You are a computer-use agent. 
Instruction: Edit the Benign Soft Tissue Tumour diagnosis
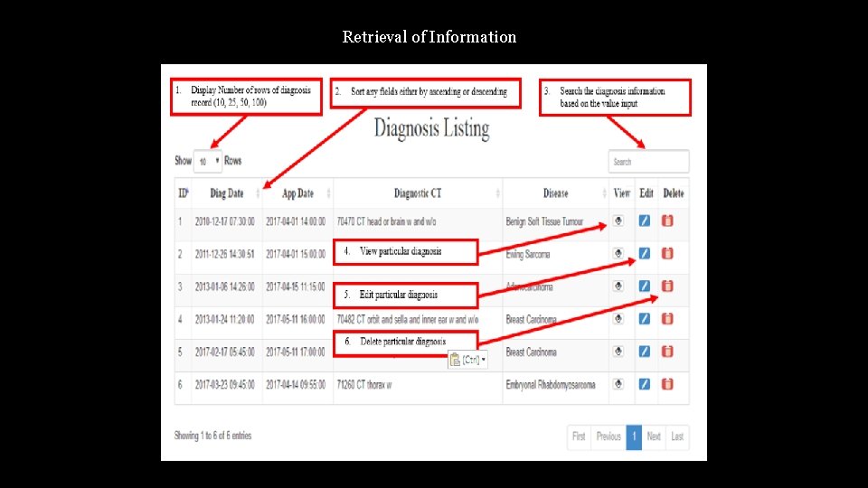[x=645, y=221]
